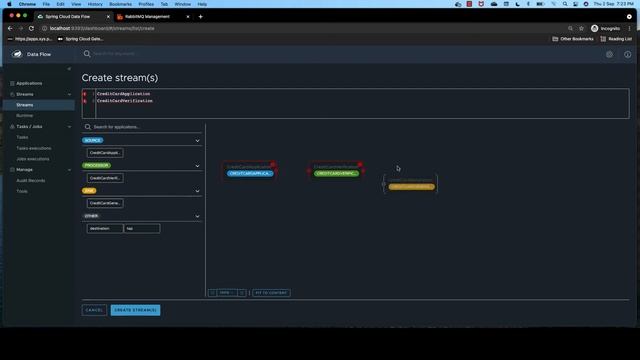This screenshot has width=640, height=360.
Task: Click the Incognito profile icon
Action: [x=595, y=28]
